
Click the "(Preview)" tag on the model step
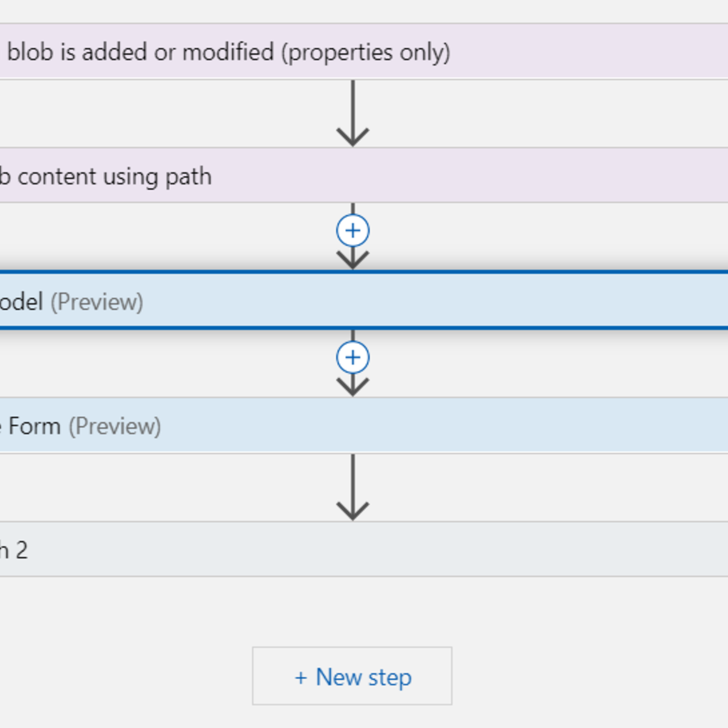(97, 302)
